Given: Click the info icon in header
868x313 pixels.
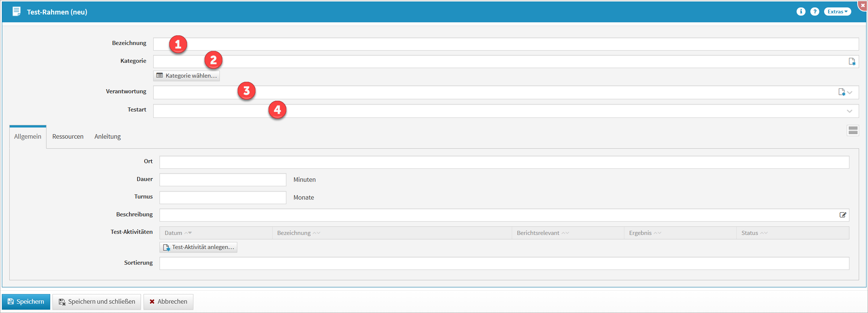Looking at the screenshot, I should (801, 12).
